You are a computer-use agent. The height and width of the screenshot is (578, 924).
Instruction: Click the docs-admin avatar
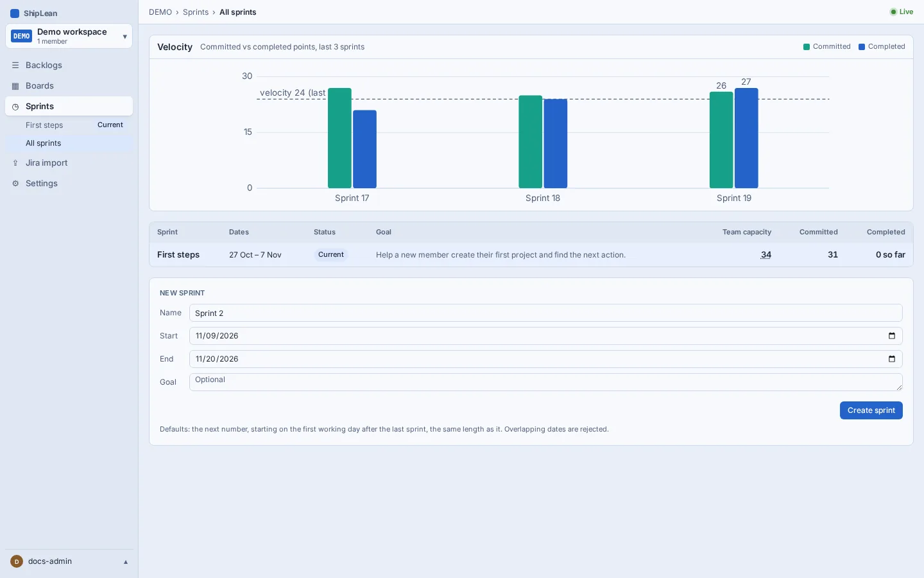tap(17, 561)
